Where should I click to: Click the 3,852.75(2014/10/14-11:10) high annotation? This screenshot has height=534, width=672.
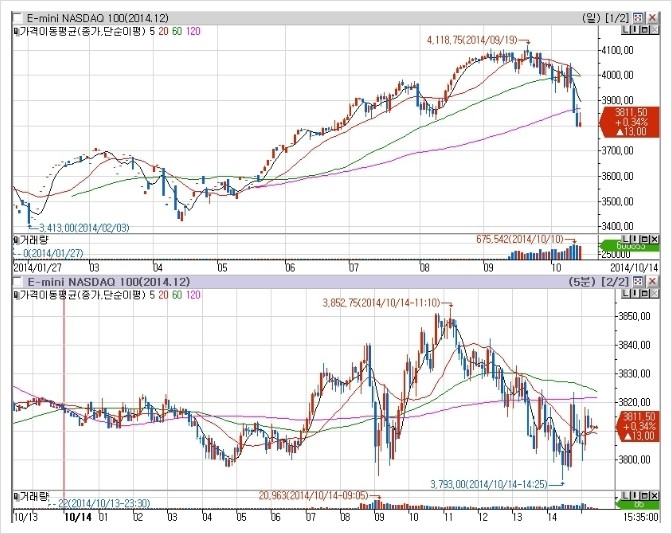point(381,303)
